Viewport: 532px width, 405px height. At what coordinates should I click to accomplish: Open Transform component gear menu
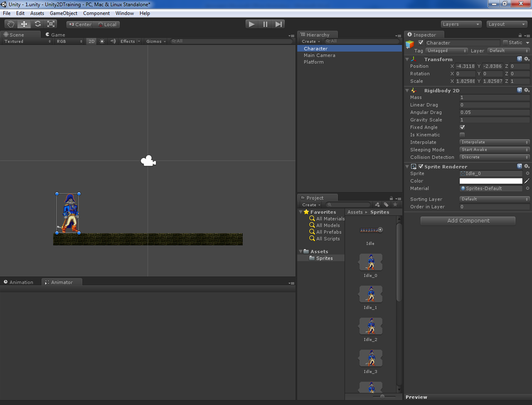(527, 59)
